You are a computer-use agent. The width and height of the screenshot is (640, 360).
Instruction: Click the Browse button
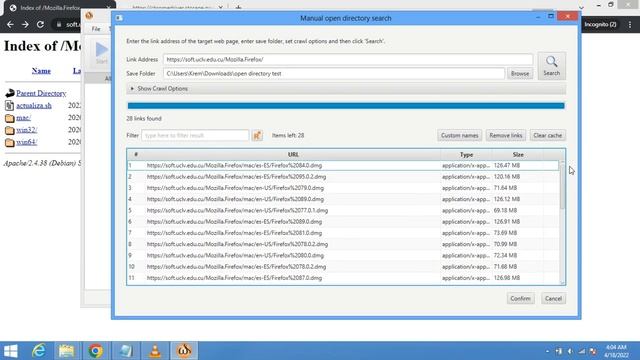520,73
